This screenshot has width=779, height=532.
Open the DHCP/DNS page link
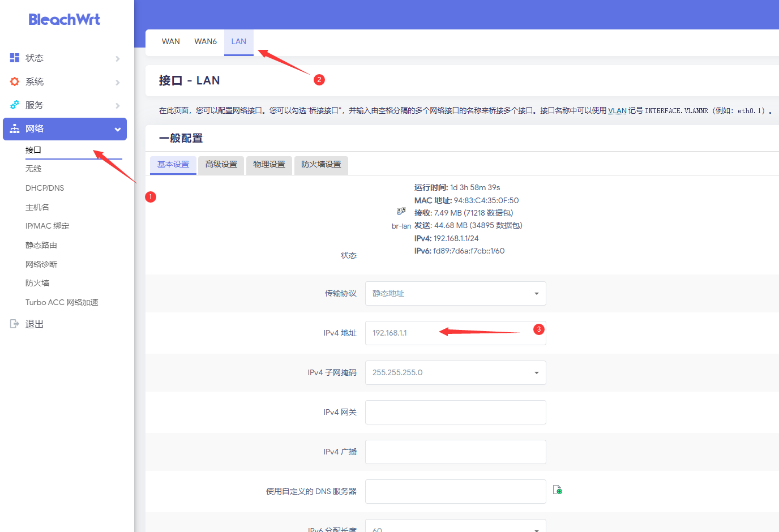(x=45, y=188)
